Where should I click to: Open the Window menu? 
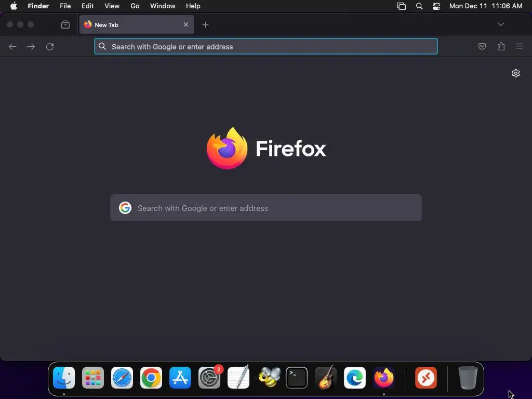[163, 6]
